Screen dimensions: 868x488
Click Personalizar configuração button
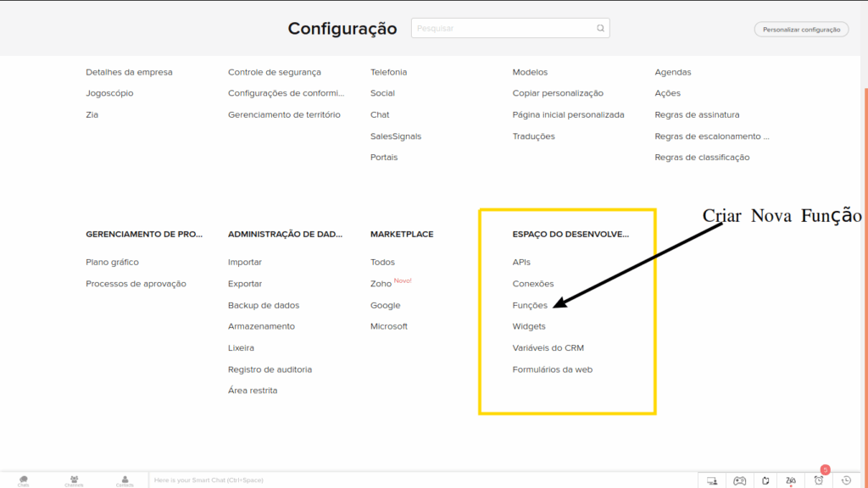(801, 30)
